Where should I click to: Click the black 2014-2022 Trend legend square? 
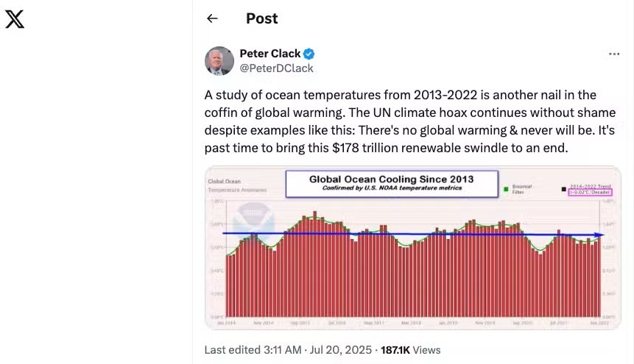click(564, 189)
